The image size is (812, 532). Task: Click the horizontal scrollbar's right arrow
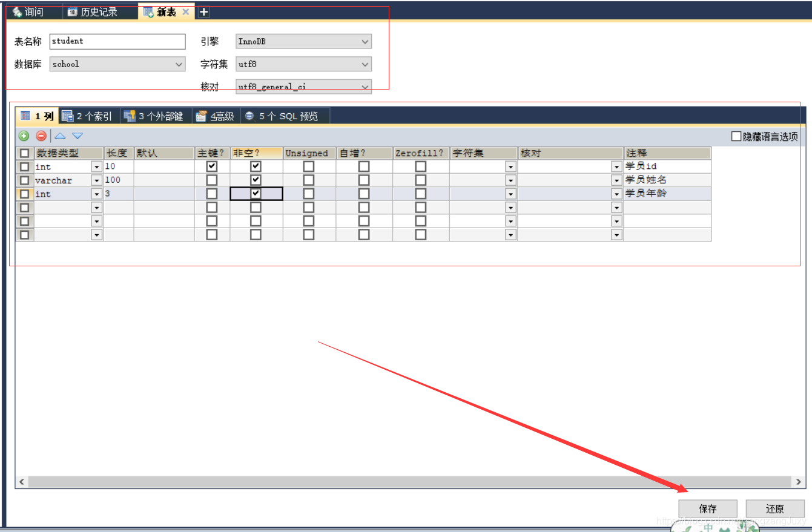coord(798,481)
